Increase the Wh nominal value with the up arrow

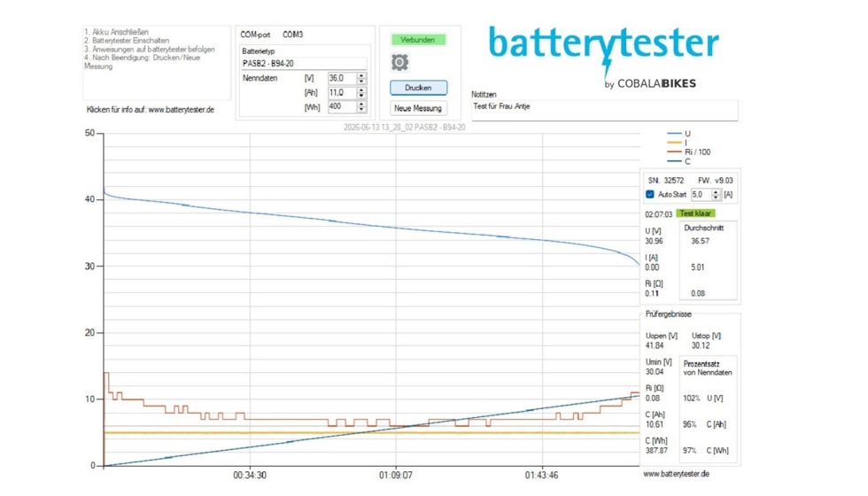click(361, 104)
